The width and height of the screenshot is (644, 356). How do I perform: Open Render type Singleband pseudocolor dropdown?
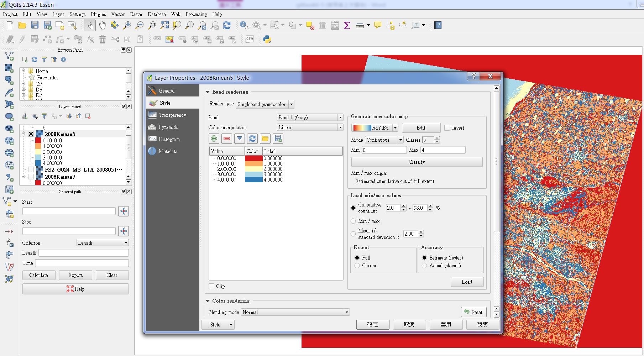point(265,104)
